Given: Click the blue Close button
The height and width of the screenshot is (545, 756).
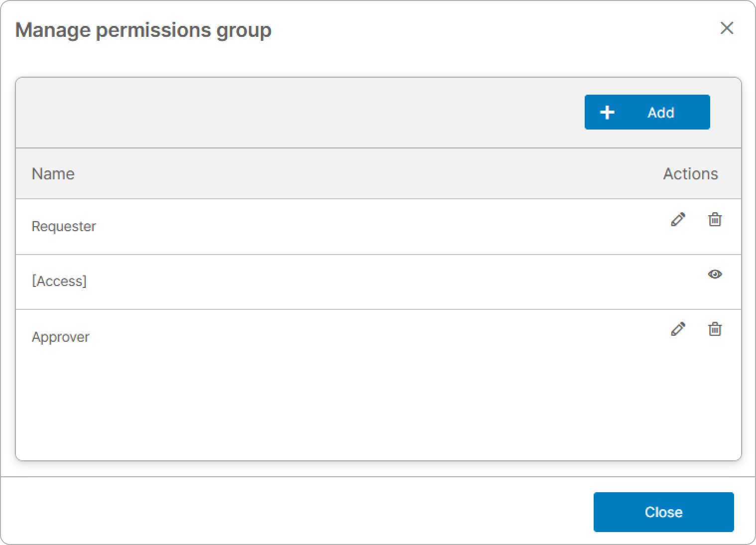Looking at the screenshot, I should 663,512.
